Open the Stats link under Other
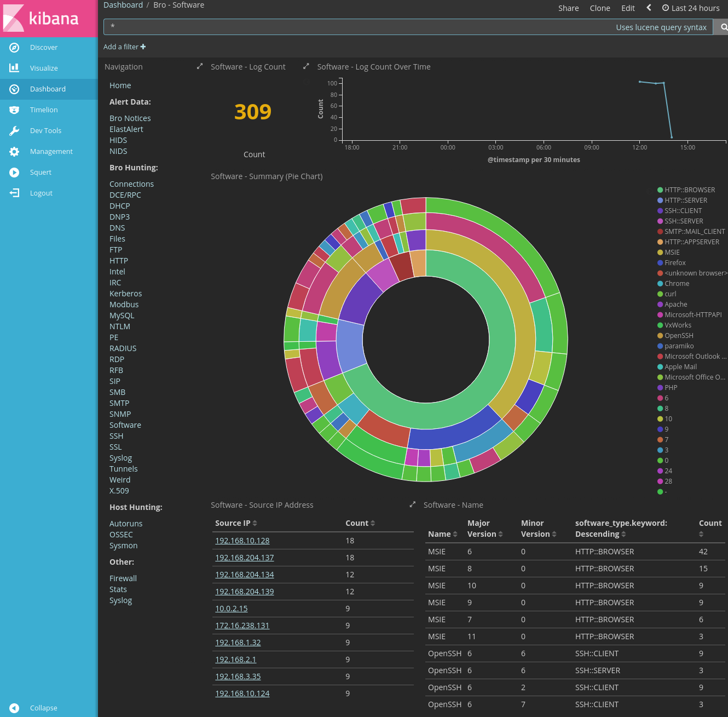 pos(118,589)
